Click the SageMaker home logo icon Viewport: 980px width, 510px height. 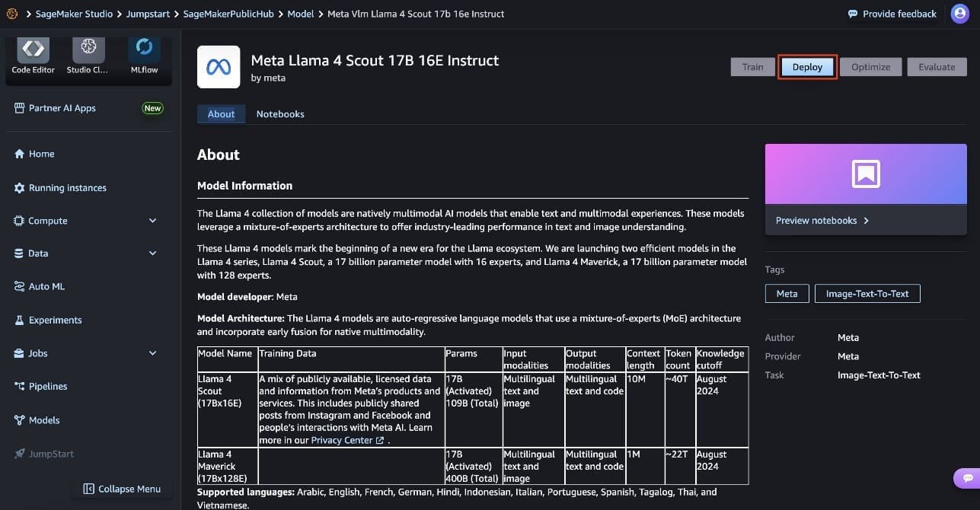pos(11,14)
